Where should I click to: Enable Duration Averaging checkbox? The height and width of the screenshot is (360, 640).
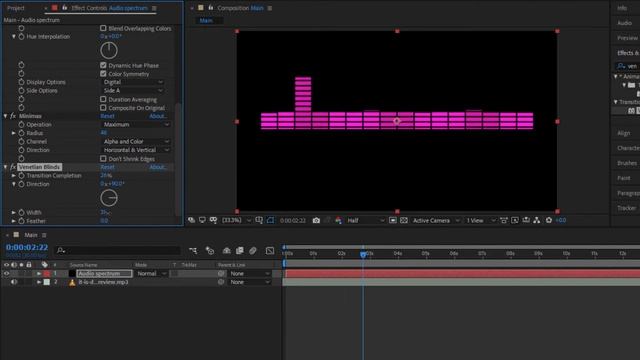pos(103,99)
